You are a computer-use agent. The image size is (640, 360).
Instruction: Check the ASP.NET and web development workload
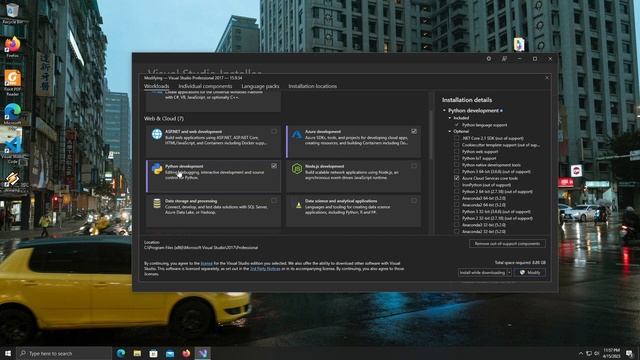(274, 131)
